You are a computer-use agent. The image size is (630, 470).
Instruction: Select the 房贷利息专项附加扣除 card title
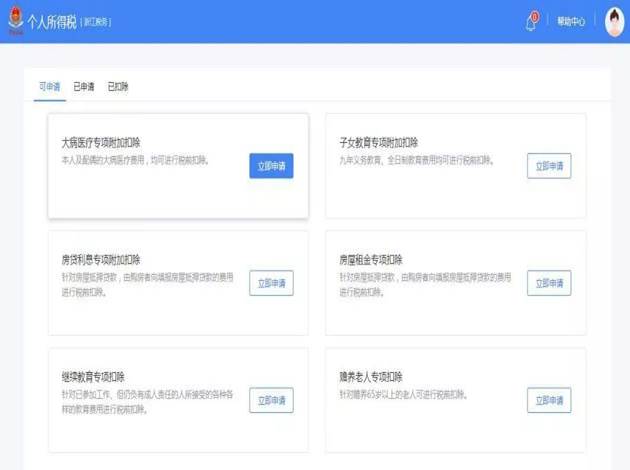tap(101, 259)
